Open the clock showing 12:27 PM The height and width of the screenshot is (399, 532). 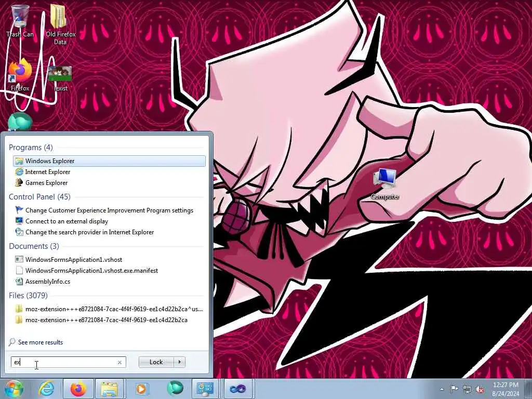[x=506, y=389]
